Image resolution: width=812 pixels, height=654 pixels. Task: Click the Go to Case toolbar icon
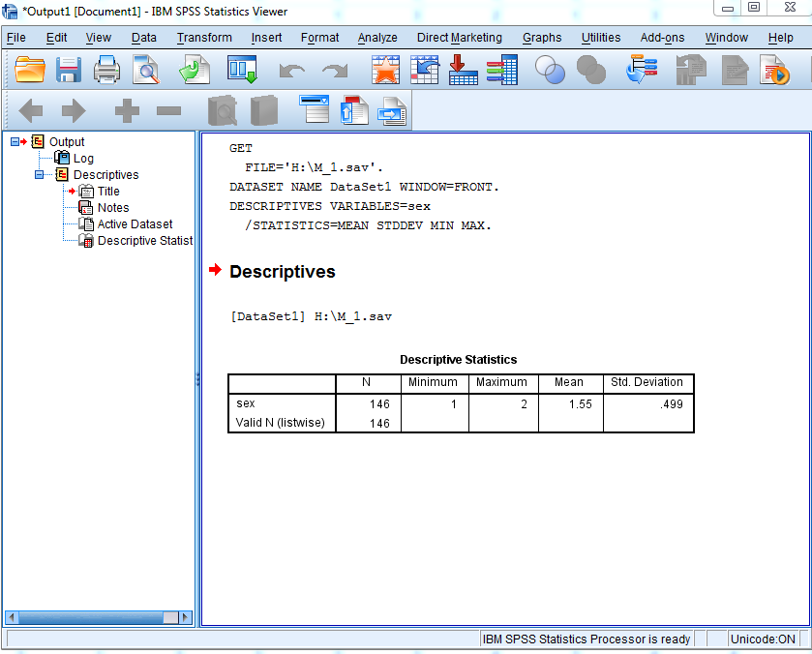point(425,70)
